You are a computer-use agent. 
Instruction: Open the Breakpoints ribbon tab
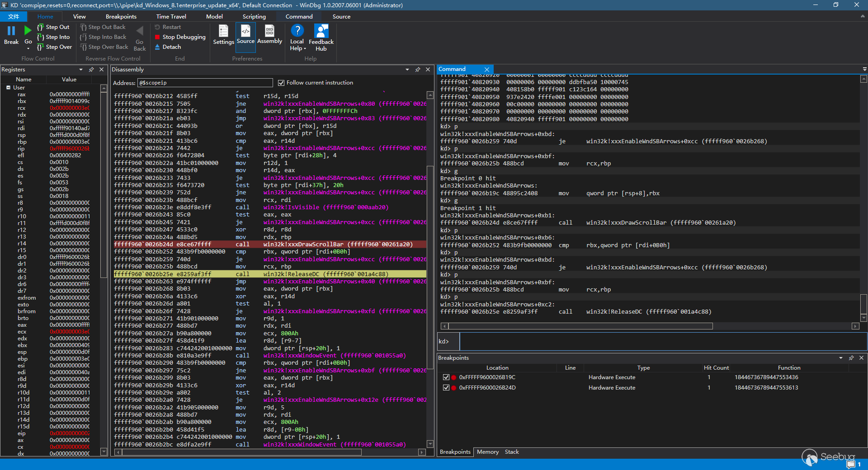pos(121,17)
